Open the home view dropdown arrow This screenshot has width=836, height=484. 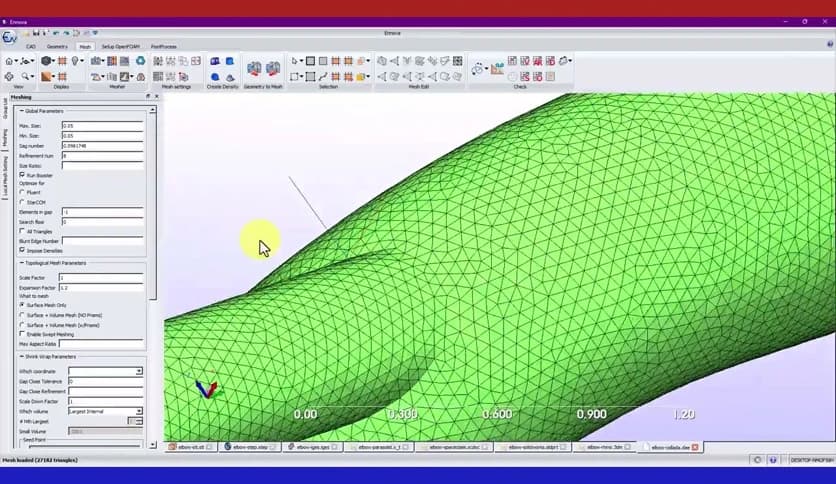point(17,62)
